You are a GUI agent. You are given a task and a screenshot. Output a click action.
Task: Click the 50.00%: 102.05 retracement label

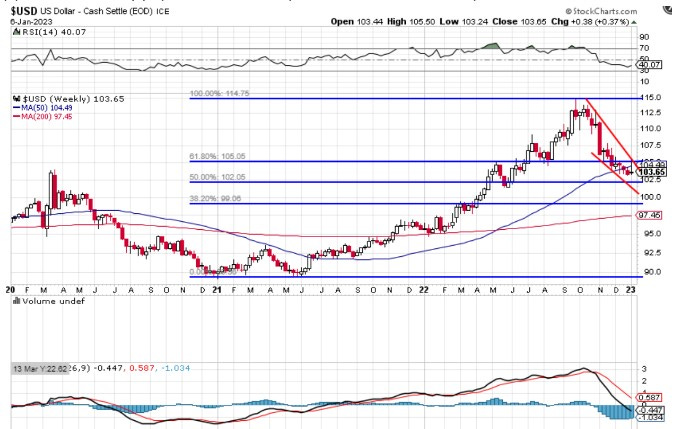(216, 177)
